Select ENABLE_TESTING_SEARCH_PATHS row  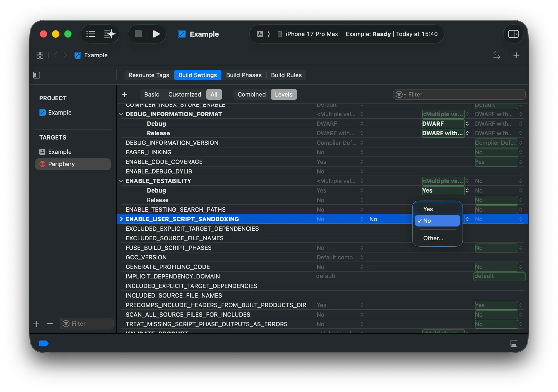(322, 210)
